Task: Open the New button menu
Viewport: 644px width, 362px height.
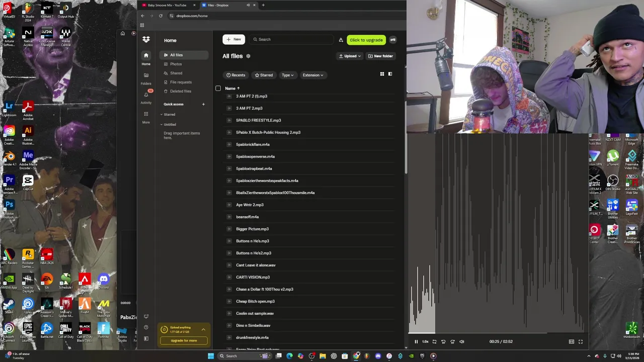Action: (233, 39)
